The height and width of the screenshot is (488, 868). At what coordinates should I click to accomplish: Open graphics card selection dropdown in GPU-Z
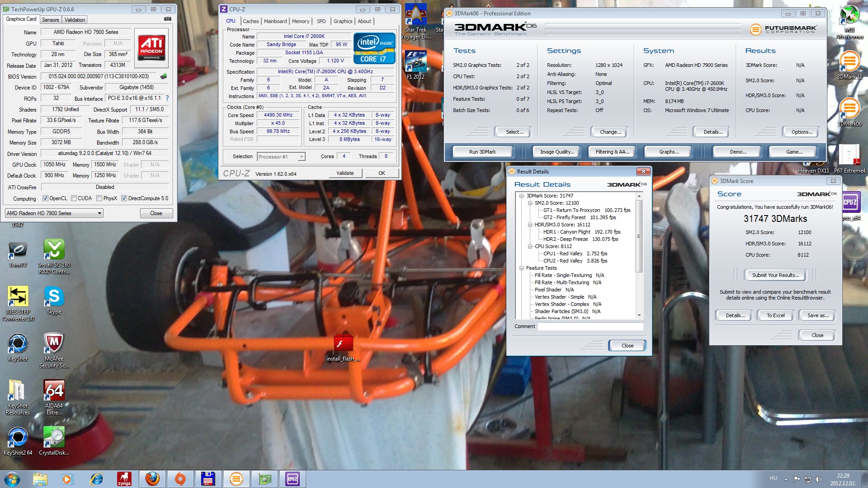pyautogui.click(x=54, y=213)
